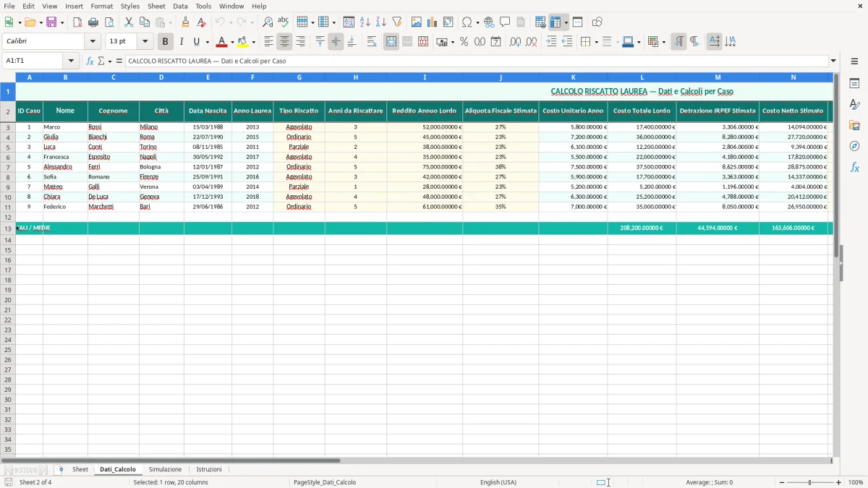Screen dimensions: 868x488
Task: Open the font color dropdown arrow
Action: click(x=232, y=42)
